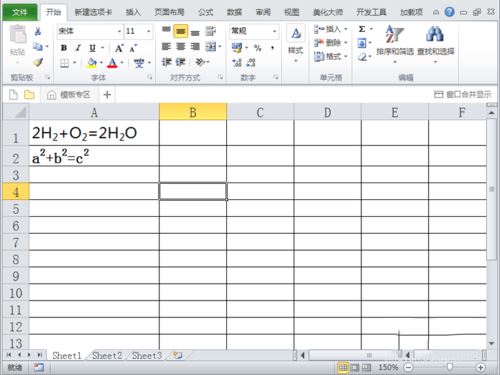Screen dimensions: 500x375
Task: Select cell A1 with 2H₂+O₂=2H₂O
Action: click(x=94, y=133)
